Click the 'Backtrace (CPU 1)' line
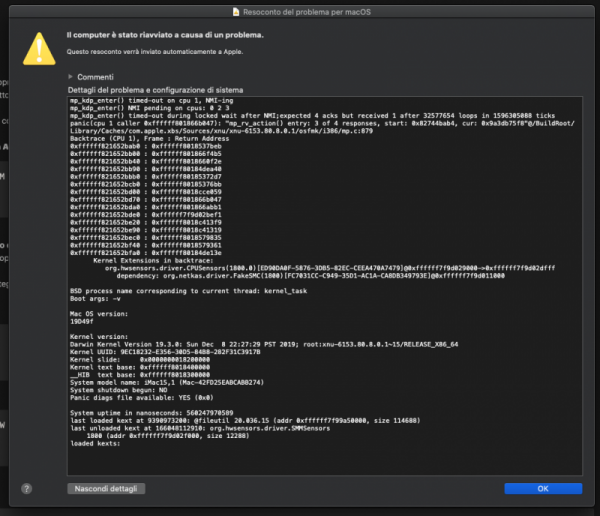The width and height of the screenshot is (600, 516). click(150, 139)
